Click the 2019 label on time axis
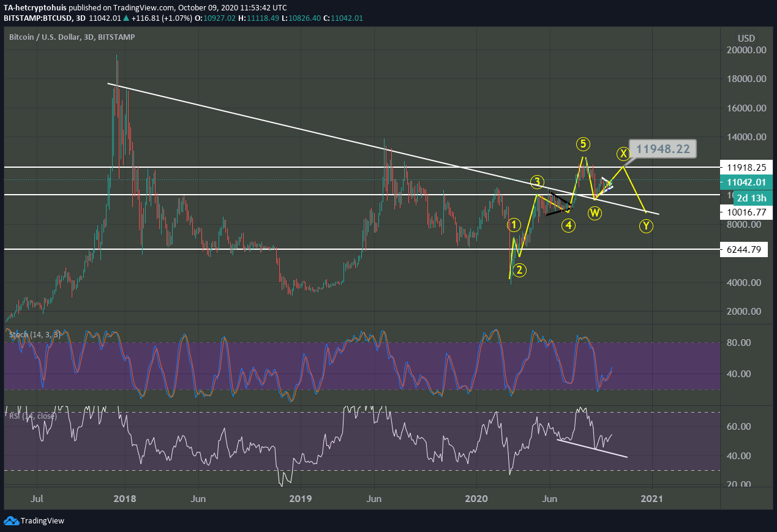Viewport: 777px width, 532px height. [x=301, y=499]
